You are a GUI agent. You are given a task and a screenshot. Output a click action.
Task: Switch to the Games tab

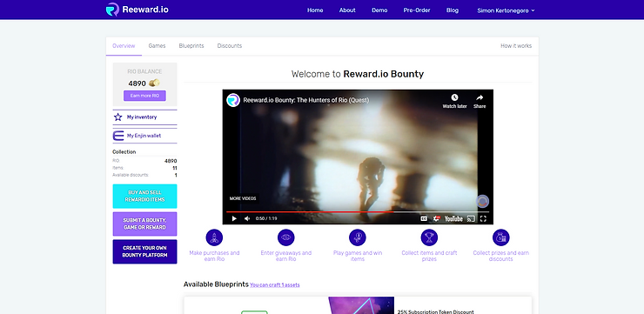pyautogui.click(x=157, y=46)
